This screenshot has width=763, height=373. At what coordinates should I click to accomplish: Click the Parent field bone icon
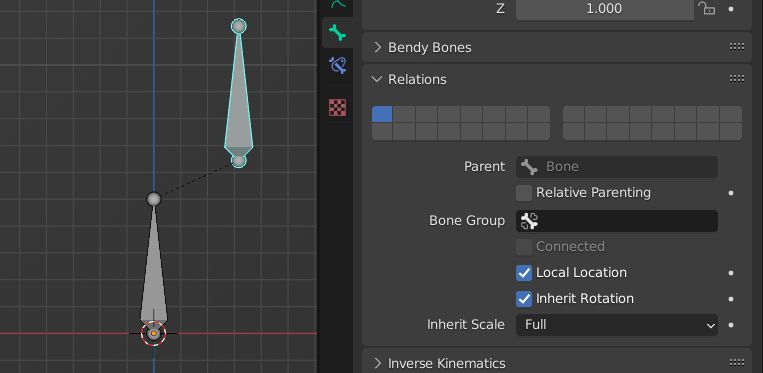[x=529, y=167]
